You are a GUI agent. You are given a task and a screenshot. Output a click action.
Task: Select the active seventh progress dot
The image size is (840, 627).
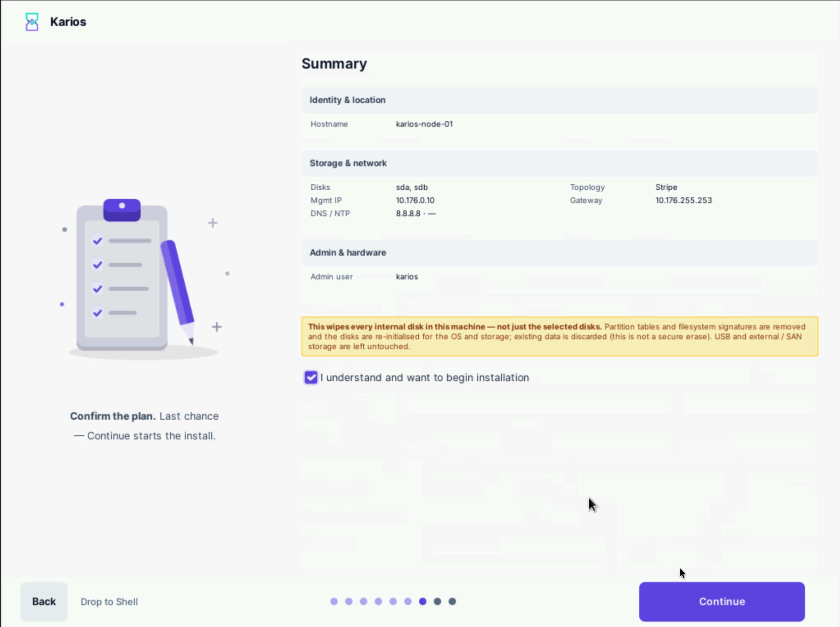point(422,602)
